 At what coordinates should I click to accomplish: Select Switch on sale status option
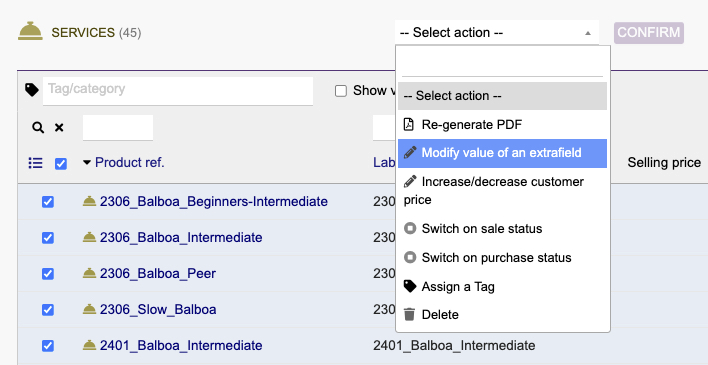pyautogui.click(x=502, y=229)
